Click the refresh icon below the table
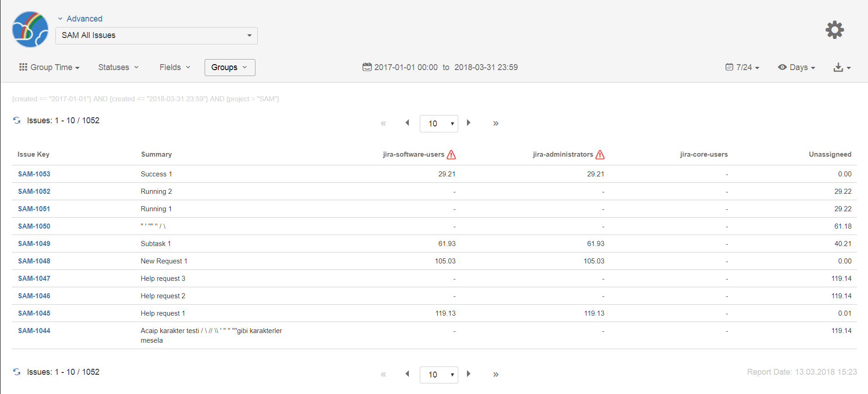 coord(17,372)
